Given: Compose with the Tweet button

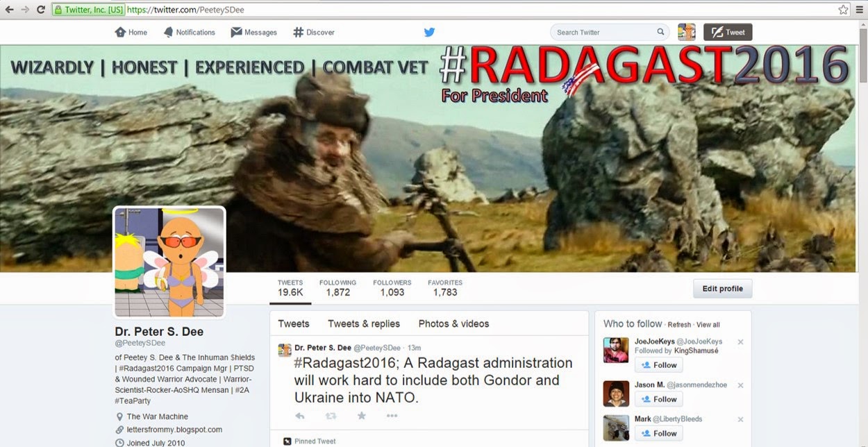Looking at the screenshot, I should coord(728,32).
